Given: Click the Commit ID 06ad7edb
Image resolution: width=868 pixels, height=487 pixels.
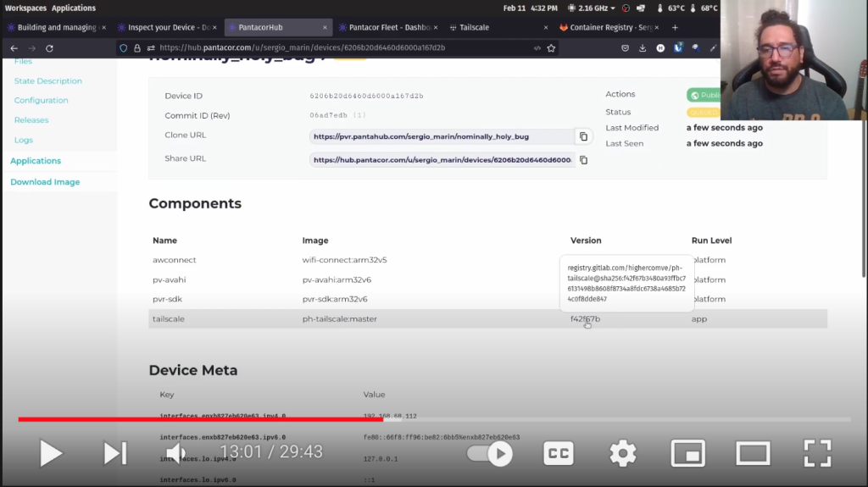Looking at the screenshot, I should coord(328,115).
